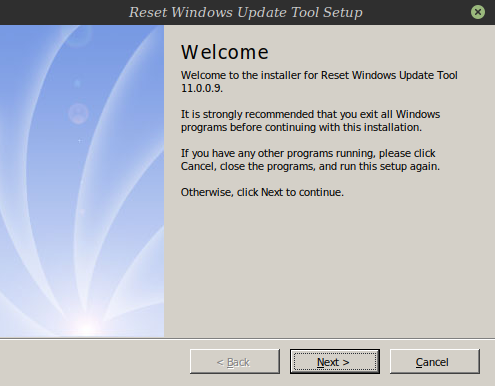Click the Next button to continue

pos(335,362)
